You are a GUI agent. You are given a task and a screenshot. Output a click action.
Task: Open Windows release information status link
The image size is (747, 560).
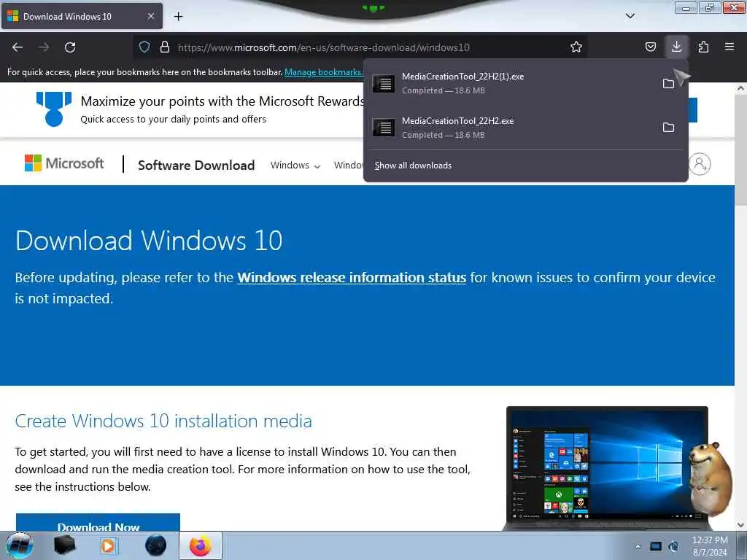click(352, 278)
